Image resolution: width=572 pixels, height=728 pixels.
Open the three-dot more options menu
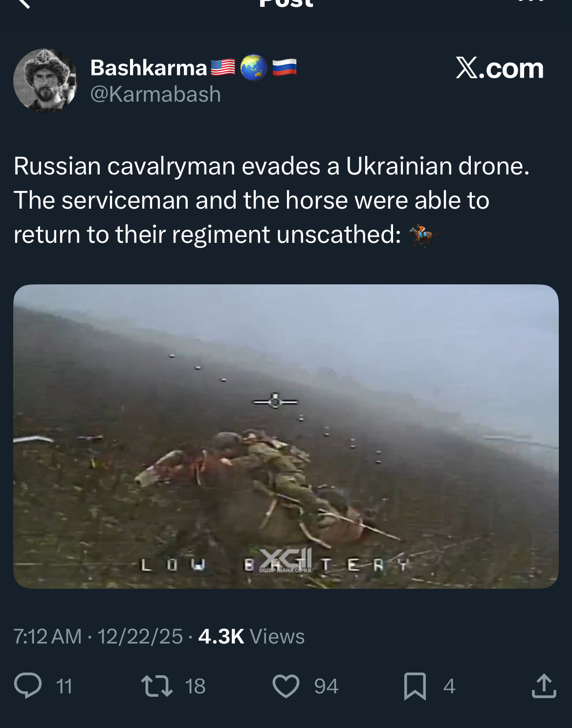coord(530,1)
